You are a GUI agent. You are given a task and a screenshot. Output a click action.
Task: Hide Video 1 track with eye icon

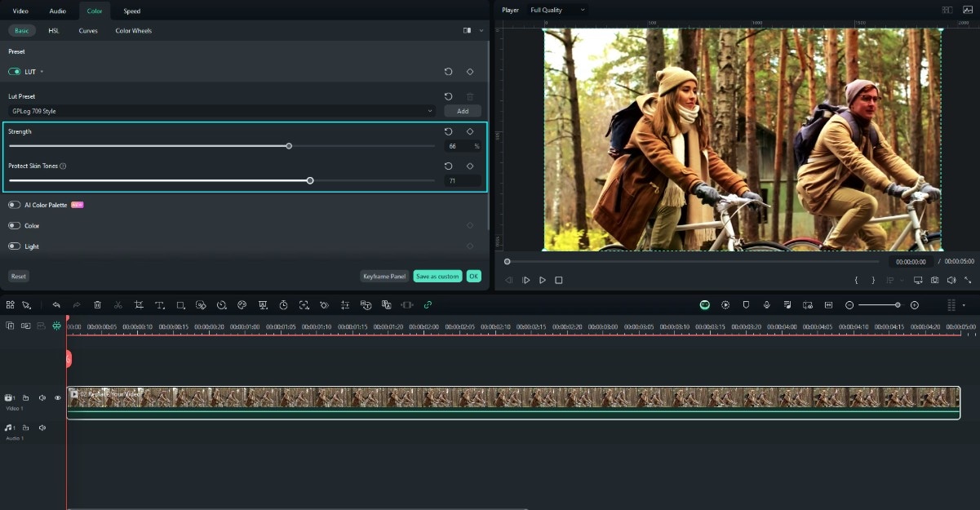(x=58, y=398)
